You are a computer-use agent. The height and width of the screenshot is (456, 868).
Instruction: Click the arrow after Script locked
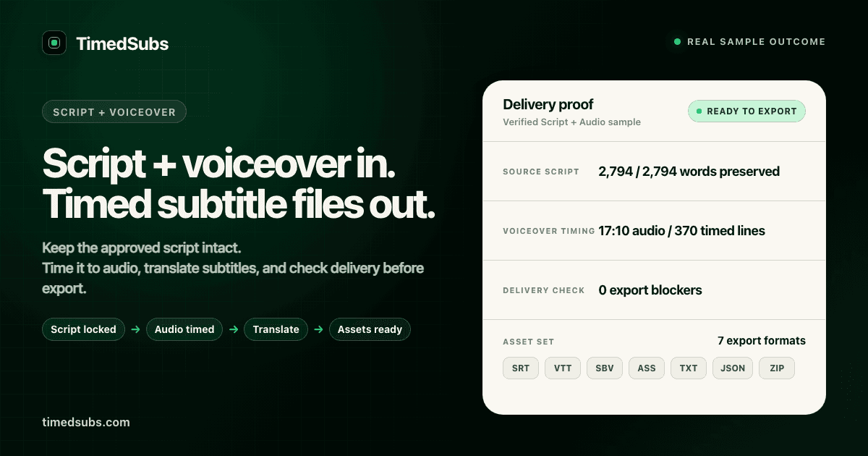(x=135, y=329)
